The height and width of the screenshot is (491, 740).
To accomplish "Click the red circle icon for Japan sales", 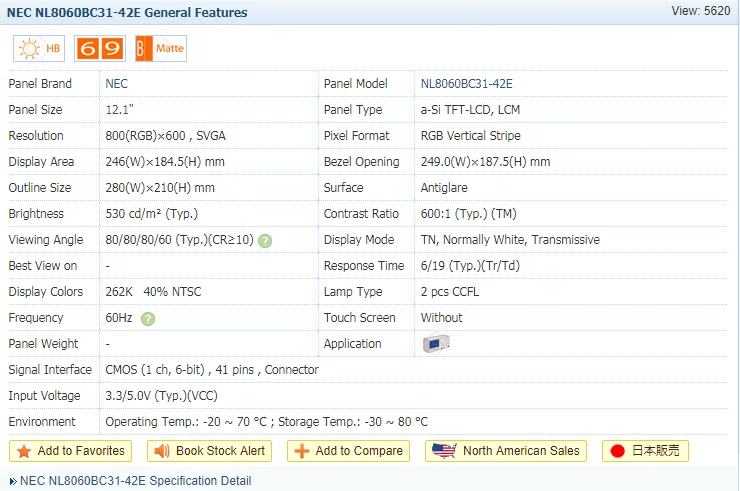I will [x=617, y=451].
